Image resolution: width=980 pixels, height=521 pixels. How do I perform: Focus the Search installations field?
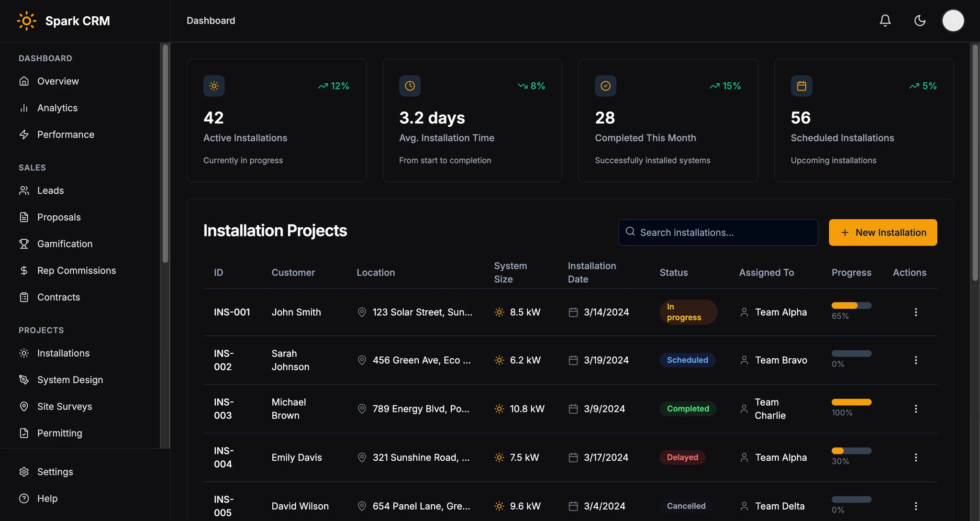(x=718, y=233)
